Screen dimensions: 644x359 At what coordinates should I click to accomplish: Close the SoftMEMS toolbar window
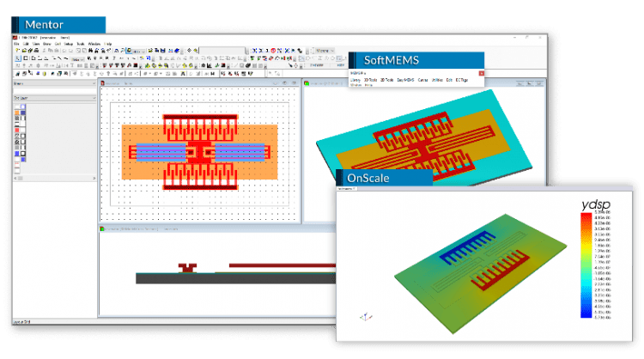point(480,73)
